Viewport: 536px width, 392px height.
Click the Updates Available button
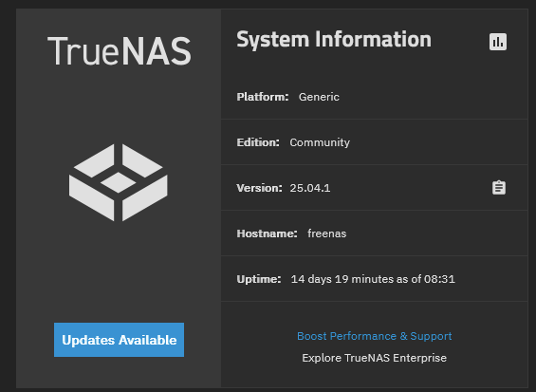pyautogui.click(x=119, y=340)
